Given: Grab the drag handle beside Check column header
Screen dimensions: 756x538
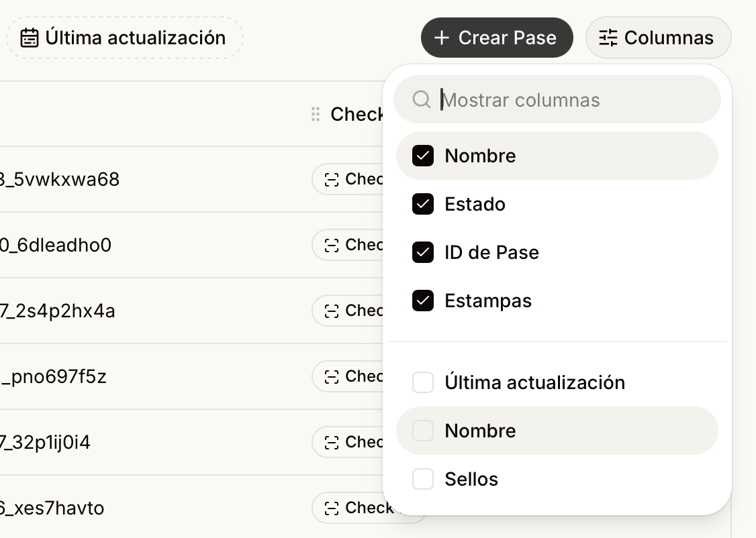Looking at the screenshot, I should [316, 114].
